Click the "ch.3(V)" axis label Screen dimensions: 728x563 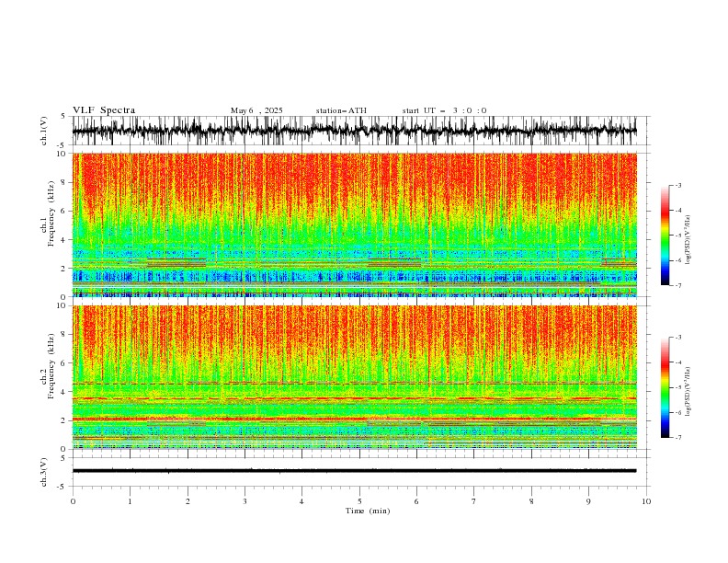point(44,472)
